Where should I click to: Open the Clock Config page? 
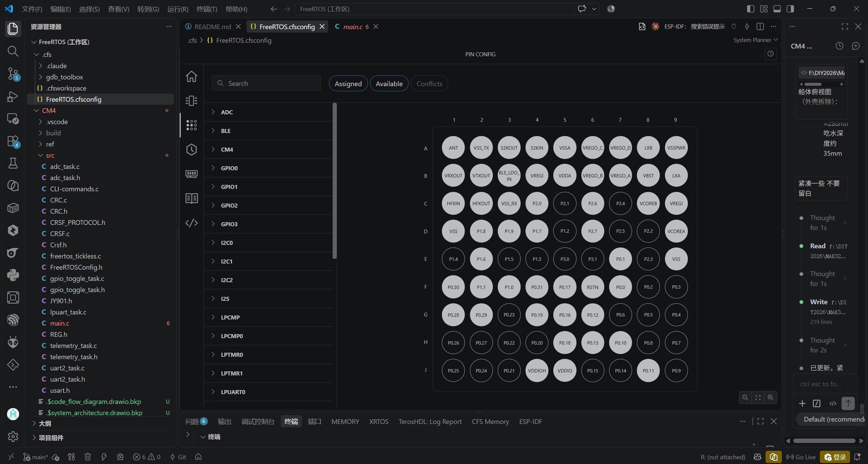pos(192,150)
